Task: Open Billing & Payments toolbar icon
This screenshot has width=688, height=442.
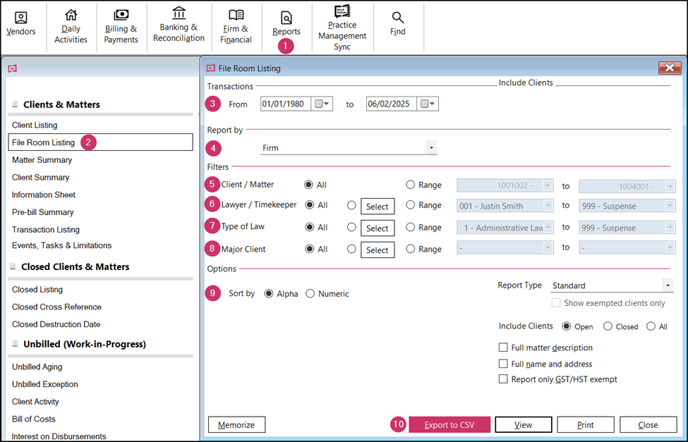Action: (121, 26)
